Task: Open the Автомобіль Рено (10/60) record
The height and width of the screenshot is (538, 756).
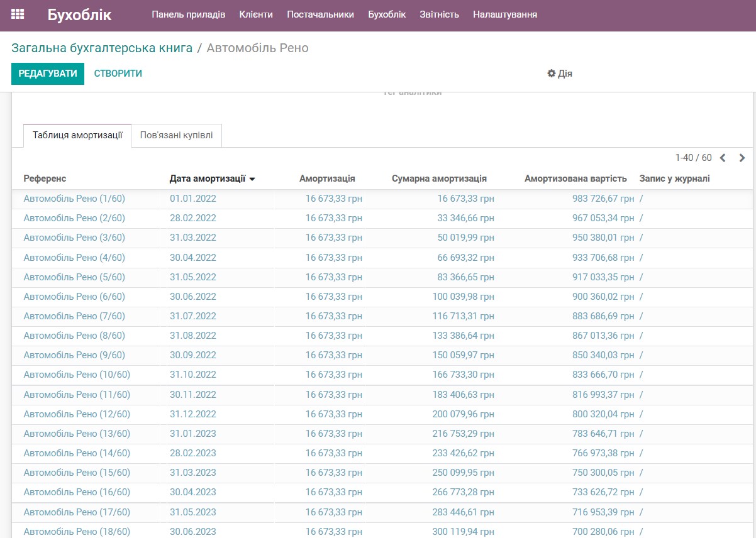Action: (x=79, y=375)
